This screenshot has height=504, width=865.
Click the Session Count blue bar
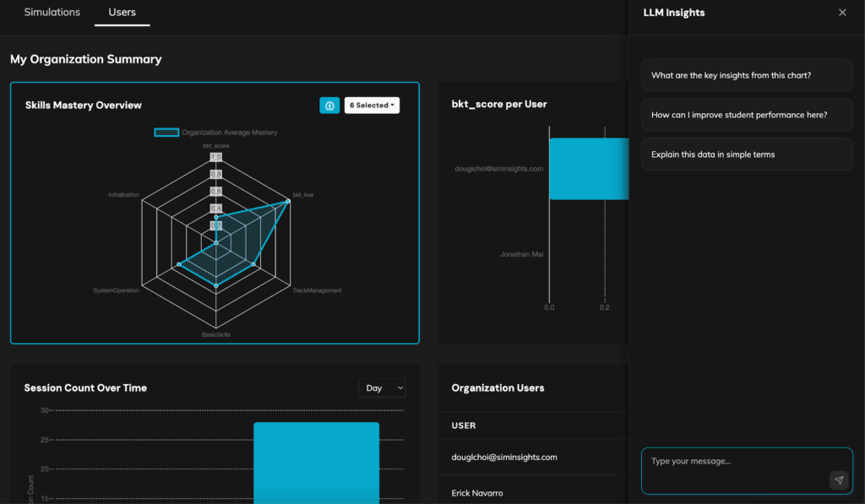tap(316, 463)
